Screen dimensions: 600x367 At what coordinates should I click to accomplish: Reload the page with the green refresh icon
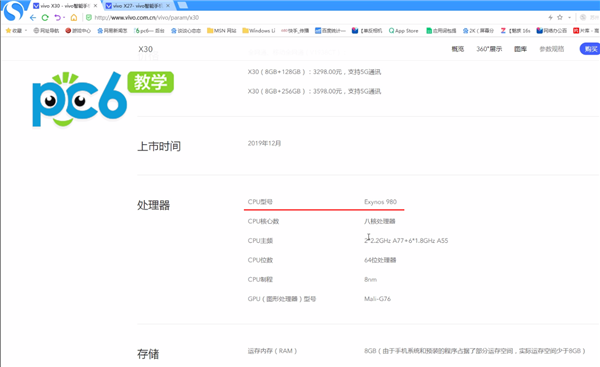click(45, 18)
